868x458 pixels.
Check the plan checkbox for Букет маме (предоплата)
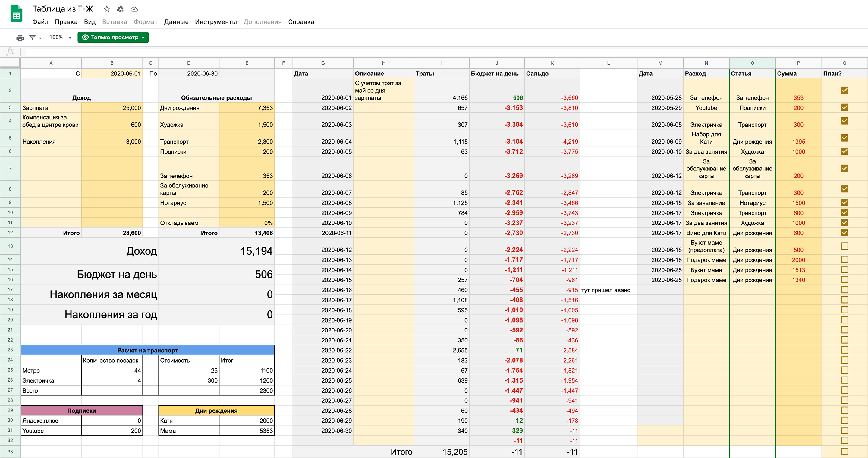tap(844, 246)
